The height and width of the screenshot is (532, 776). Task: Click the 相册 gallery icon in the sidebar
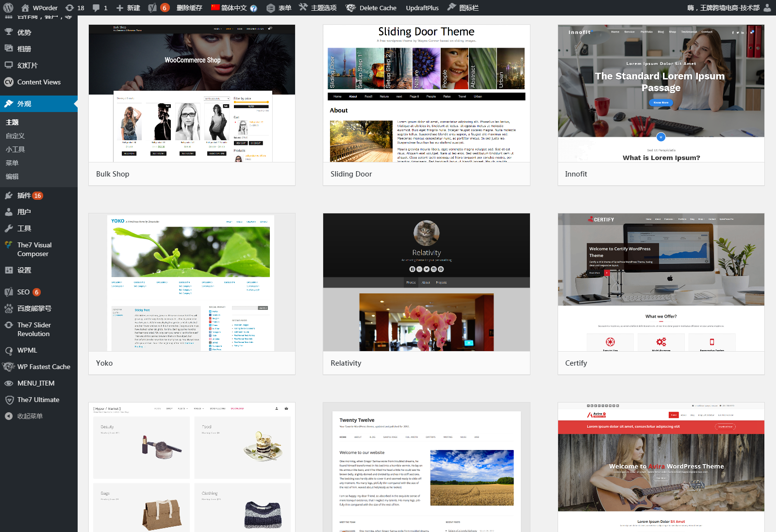pyautogui.click(x=9, y=48)
